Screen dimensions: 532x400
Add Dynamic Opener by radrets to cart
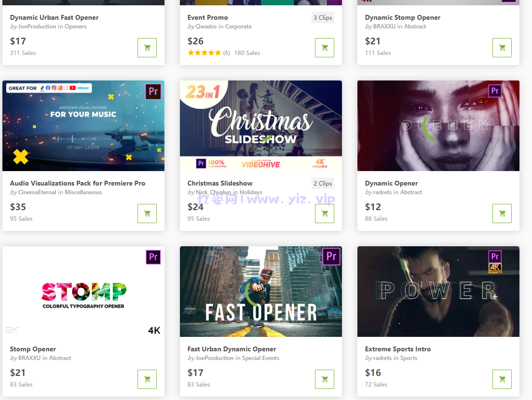pos(502,213)
